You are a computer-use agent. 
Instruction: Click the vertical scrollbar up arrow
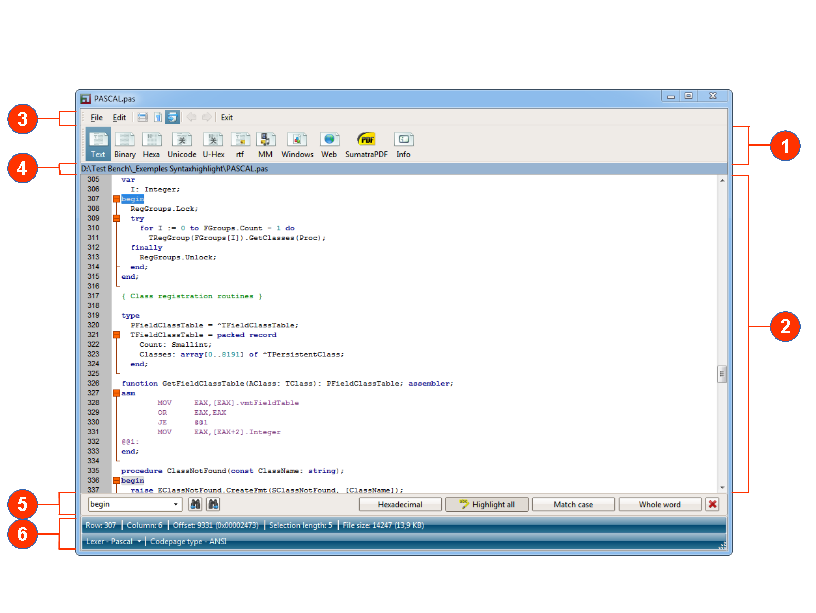coord(722,180)
